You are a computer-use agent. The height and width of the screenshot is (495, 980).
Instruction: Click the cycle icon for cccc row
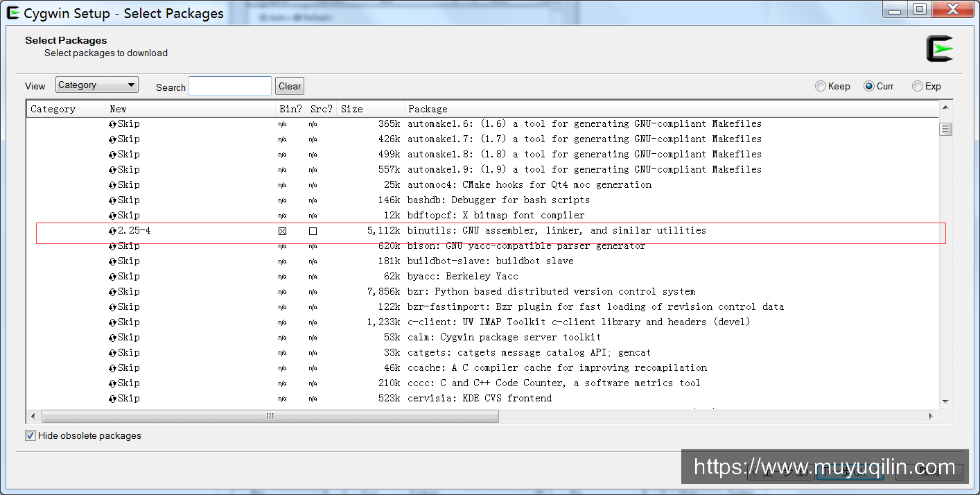[x=113, y=383]
